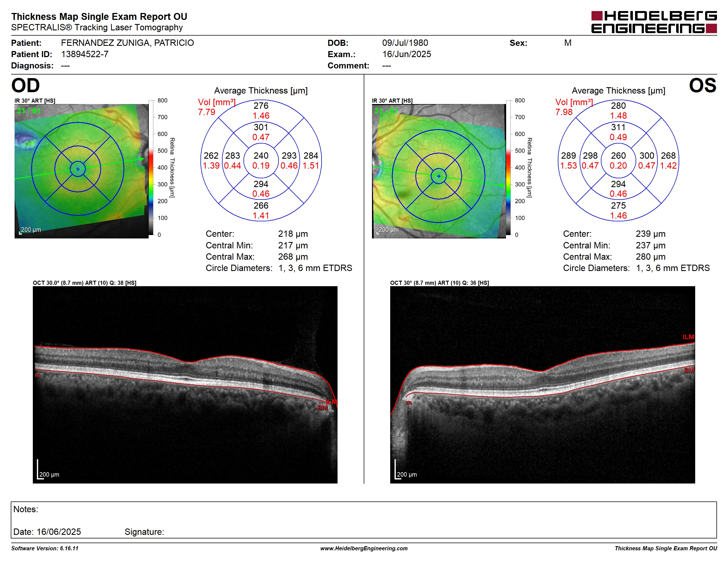
Task: Click the exam date 16/Jun/2025
Action: pyautogui.click(x=406, y=54)
